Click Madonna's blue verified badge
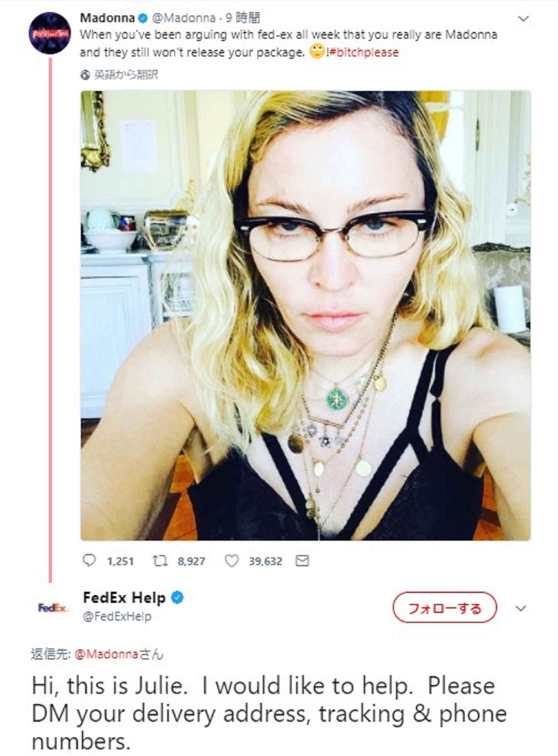This screenshot has height=756, width=558. [x=143, y=18]
